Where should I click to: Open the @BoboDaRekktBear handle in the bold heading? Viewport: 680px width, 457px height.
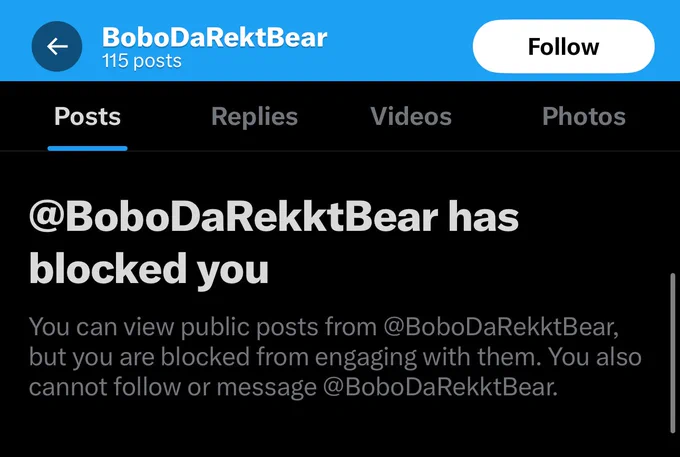(234, 217)
